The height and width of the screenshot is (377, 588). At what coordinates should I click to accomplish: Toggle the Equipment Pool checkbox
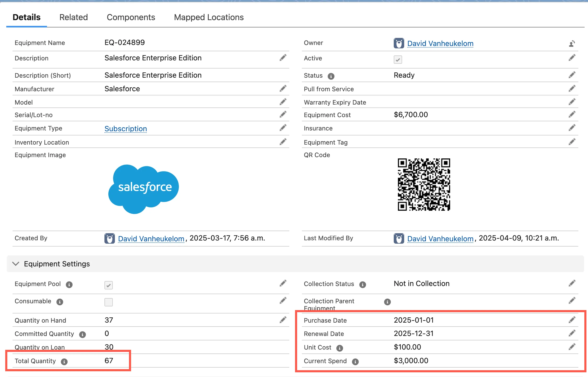point(109,285)
